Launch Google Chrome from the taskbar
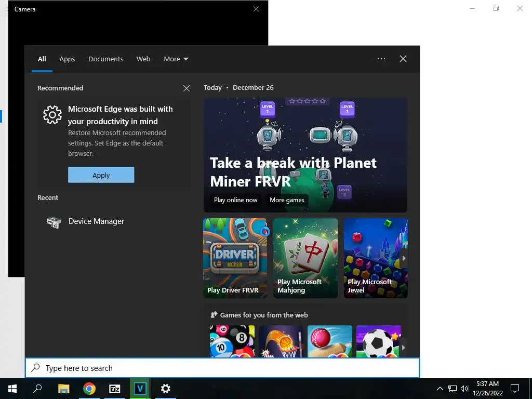This screenshot has width=532, height=399. [89, 389]
